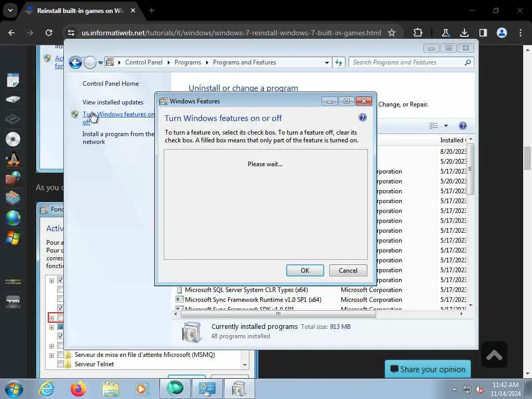Go forward in Chrome

pyautogui.click(x=30, y=33)
